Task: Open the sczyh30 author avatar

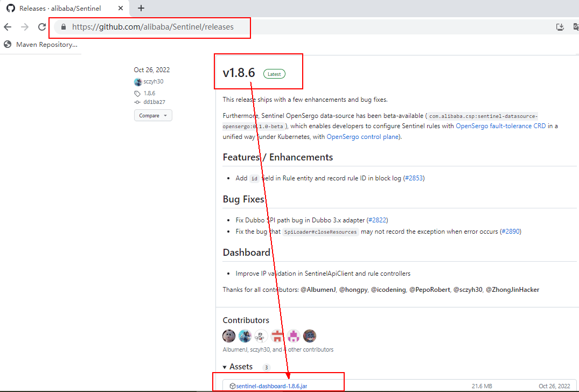Action: point(138,82)
